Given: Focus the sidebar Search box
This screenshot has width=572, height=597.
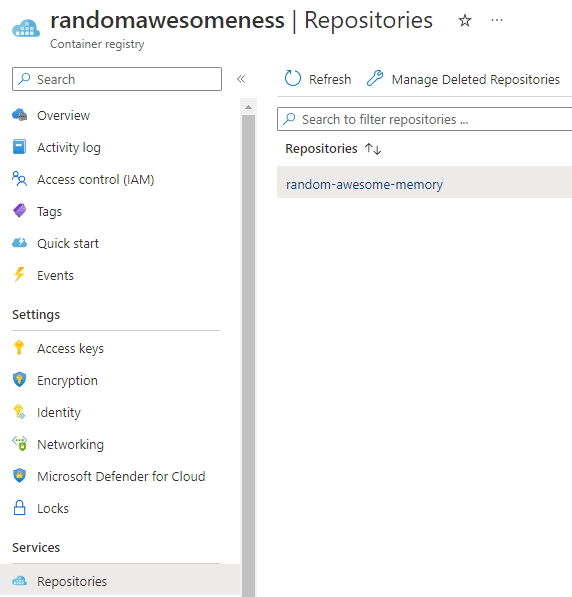Looking at the screenshot, I should tap(117, 79).
